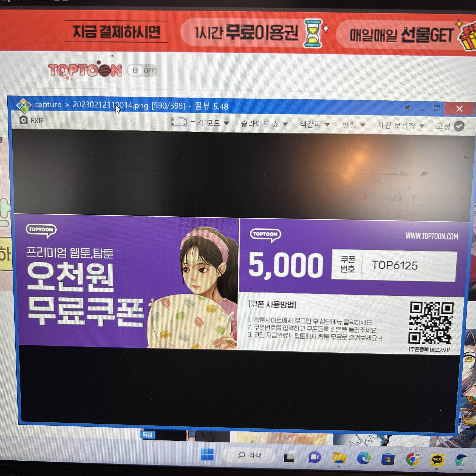Toggle Honeyview fullscreen icon in title bar

pyautogui.click(x=407, y=108)
